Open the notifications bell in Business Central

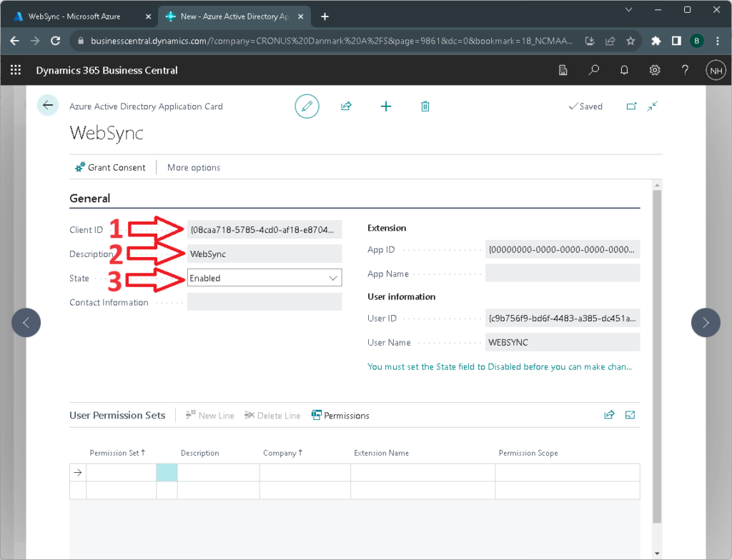click(x=623, y=70)
